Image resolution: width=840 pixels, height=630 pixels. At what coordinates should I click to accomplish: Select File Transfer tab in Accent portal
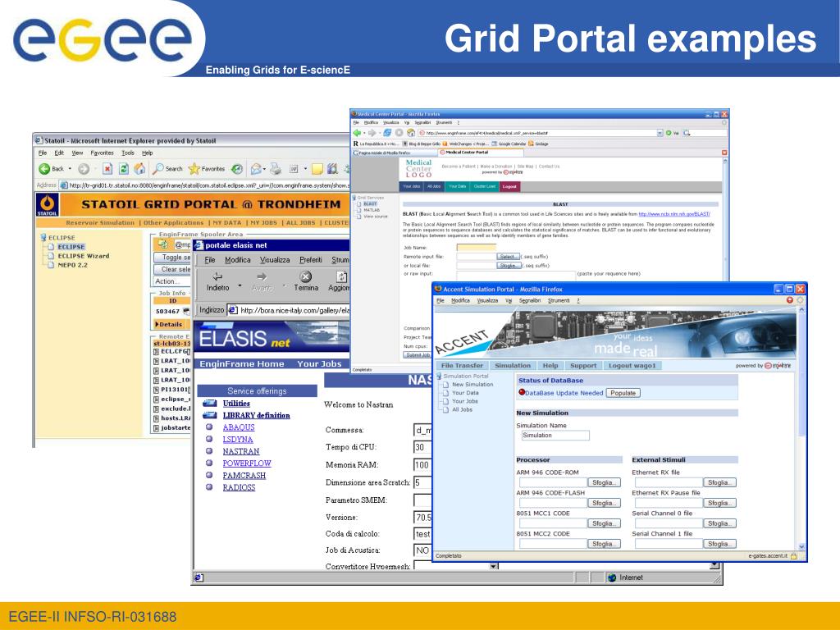tap(462, 365)
